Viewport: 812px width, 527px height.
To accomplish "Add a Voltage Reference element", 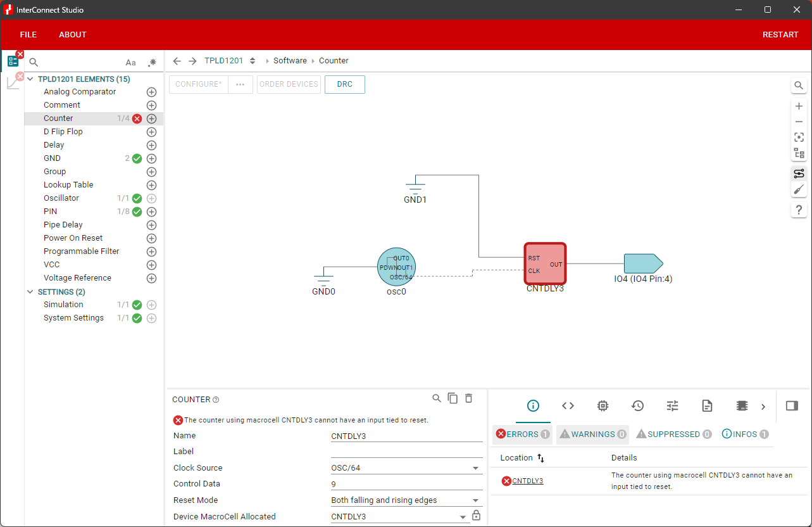I will pyautogui.click(x=151, y=278).
